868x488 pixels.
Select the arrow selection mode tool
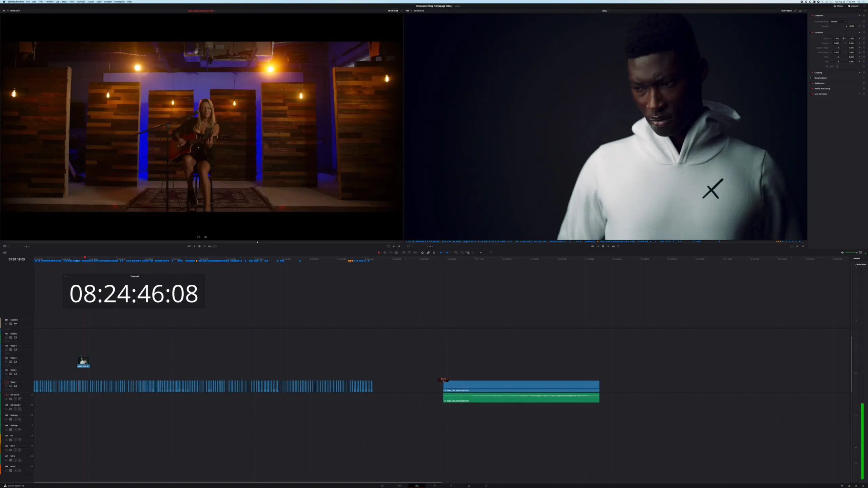(x=379, y=252)
